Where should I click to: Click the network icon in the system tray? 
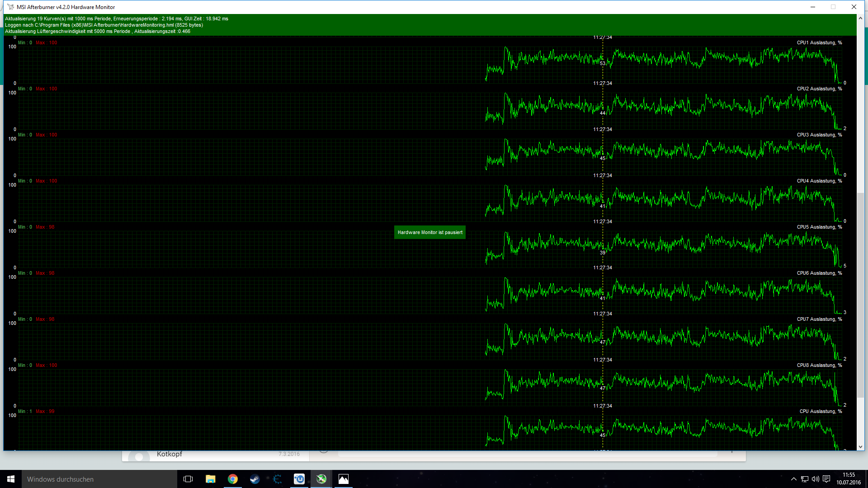point(805,479)
